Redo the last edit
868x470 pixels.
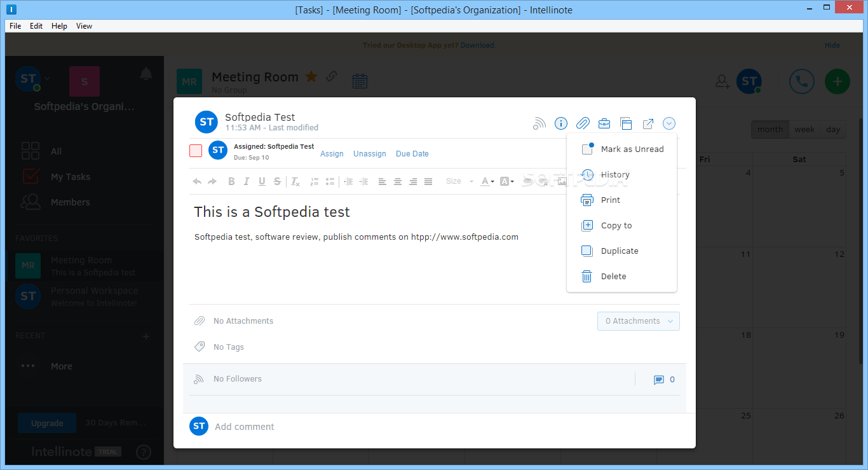[x=212, y=181]
